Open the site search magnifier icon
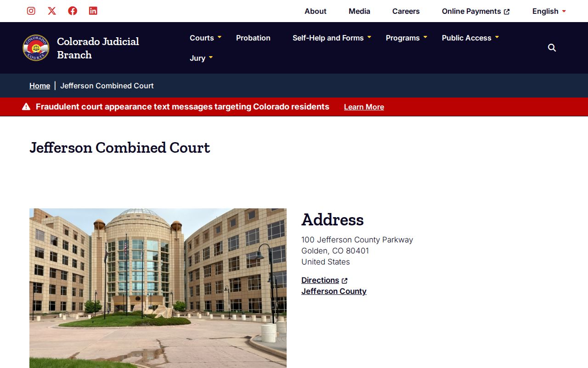The width and height of the screenshot is (588, 368). [552, 48]
